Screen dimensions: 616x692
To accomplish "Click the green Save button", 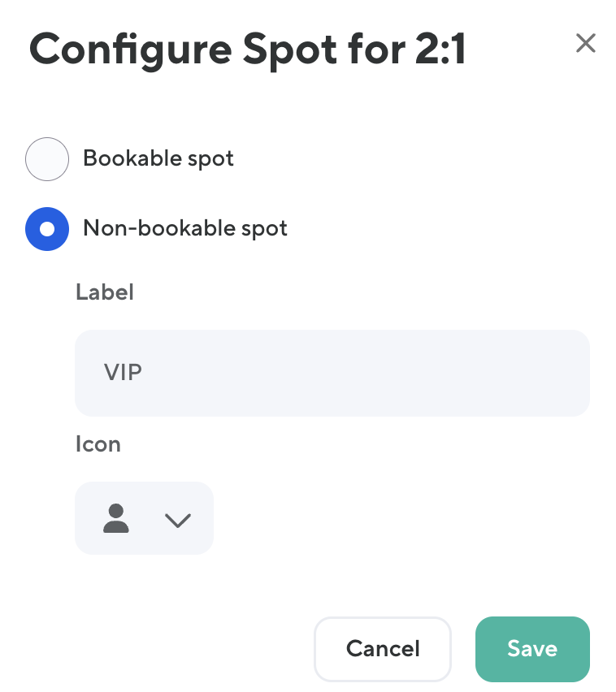I will click(x=531, y=648).
